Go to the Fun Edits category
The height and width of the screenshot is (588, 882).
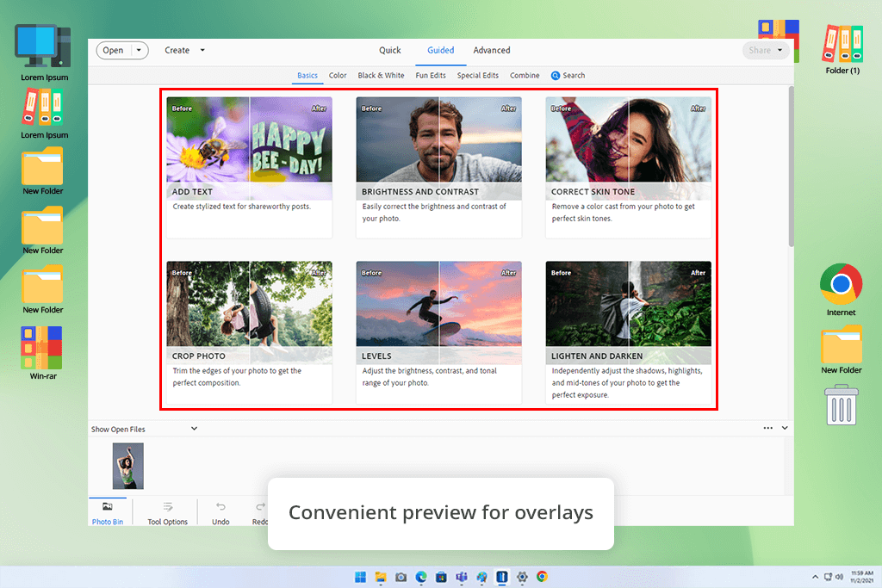tap(431, 75)
